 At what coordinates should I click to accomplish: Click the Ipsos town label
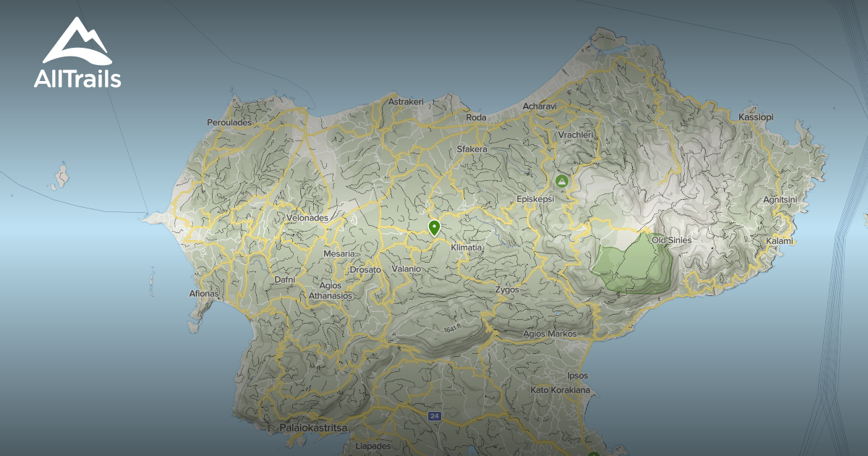577,375
